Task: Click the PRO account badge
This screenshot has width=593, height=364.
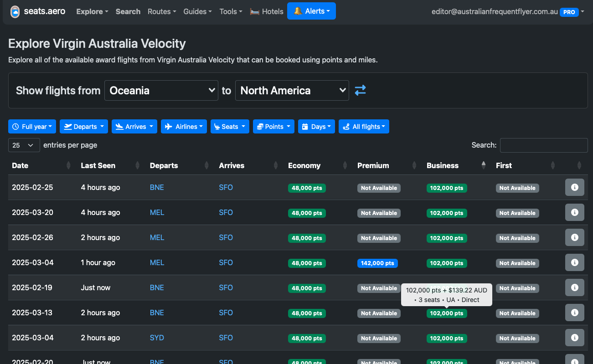Action: pyautogui.click(x=569, y=12)
